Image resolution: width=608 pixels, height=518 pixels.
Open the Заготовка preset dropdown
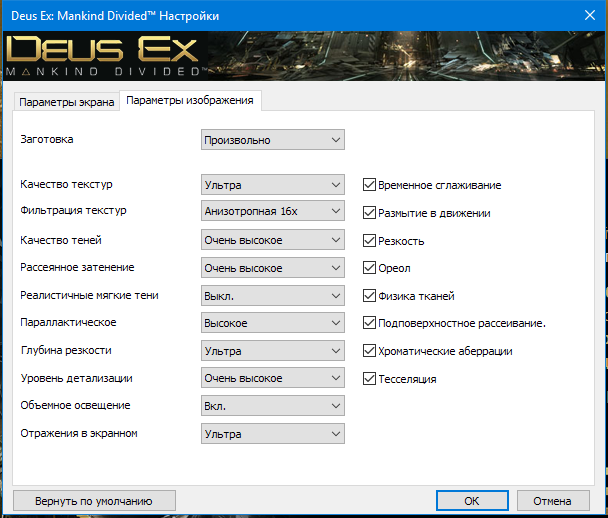point(273,140)
